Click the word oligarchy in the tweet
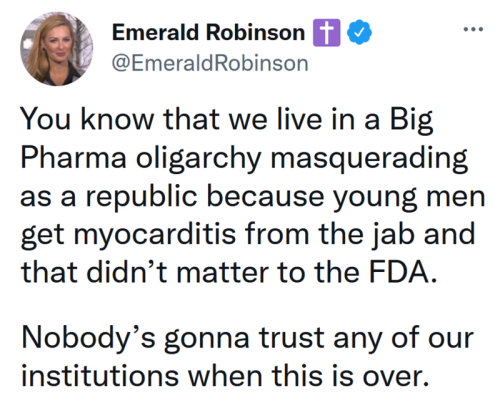Viewport: 500px width, 413px height. 198,158
